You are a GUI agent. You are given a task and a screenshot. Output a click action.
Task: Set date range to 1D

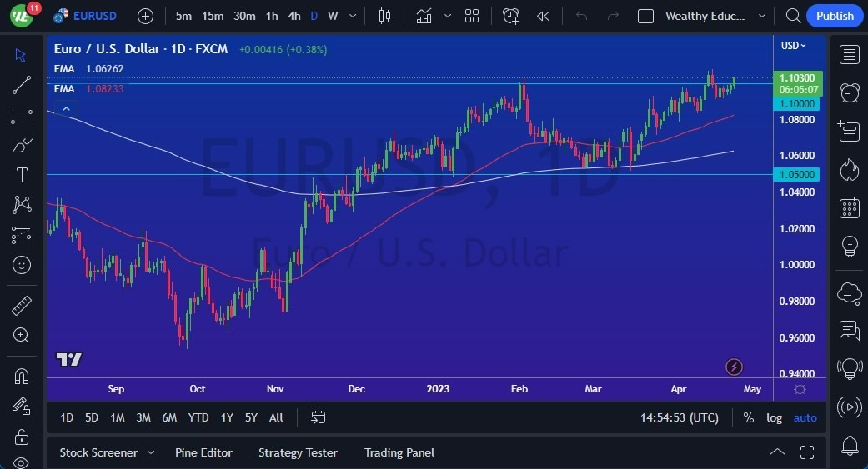(x=67, y=417)
